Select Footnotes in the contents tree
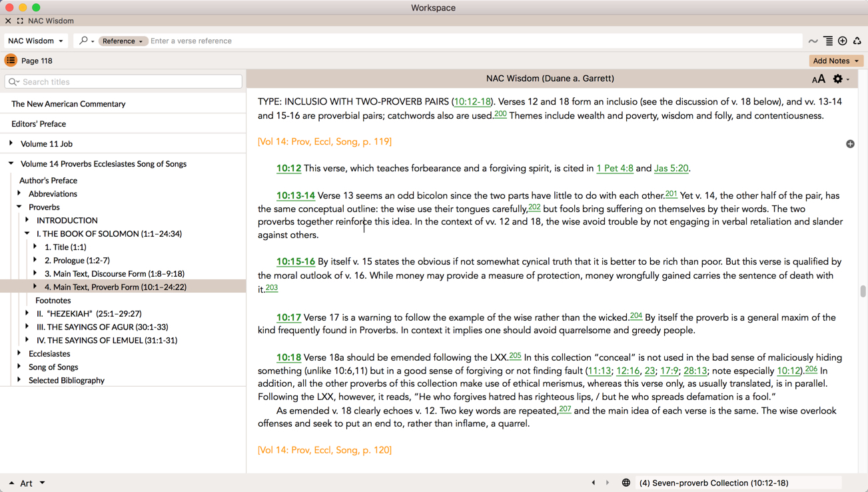Screen dimensions: 868x492 53,300
